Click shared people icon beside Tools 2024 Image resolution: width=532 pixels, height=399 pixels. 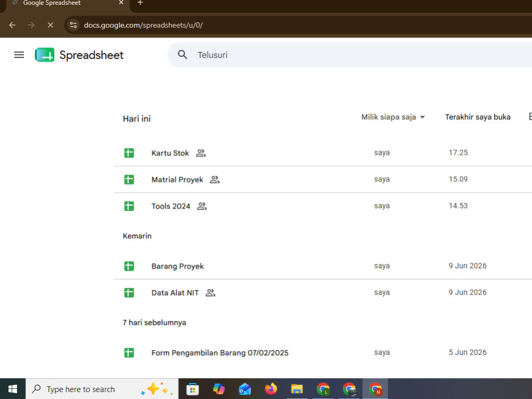coord(202,206)
